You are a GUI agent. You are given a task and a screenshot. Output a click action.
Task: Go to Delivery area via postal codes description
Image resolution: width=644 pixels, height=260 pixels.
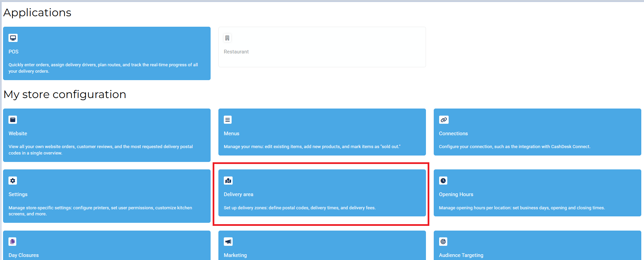pos(300,208)
